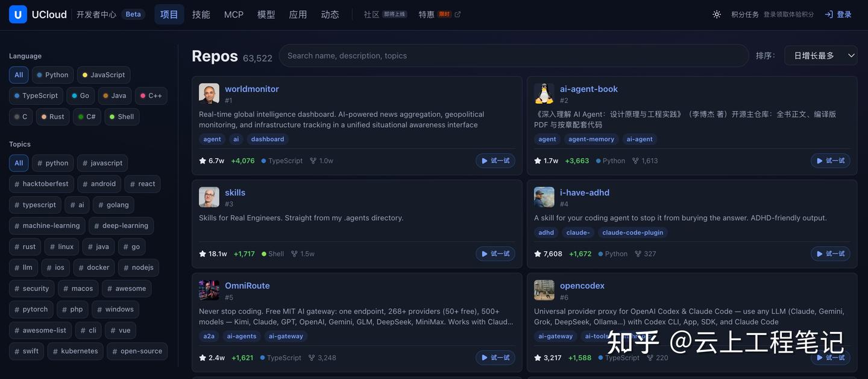Open the 动态 tab

point(330,14)
